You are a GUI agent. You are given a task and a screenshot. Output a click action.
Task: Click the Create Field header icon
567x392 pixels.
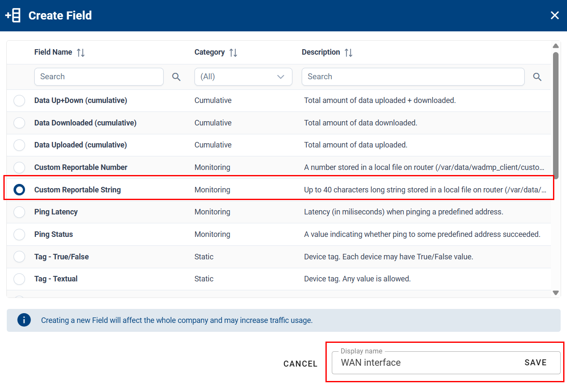pyautogui.click(x=13, y=15)
